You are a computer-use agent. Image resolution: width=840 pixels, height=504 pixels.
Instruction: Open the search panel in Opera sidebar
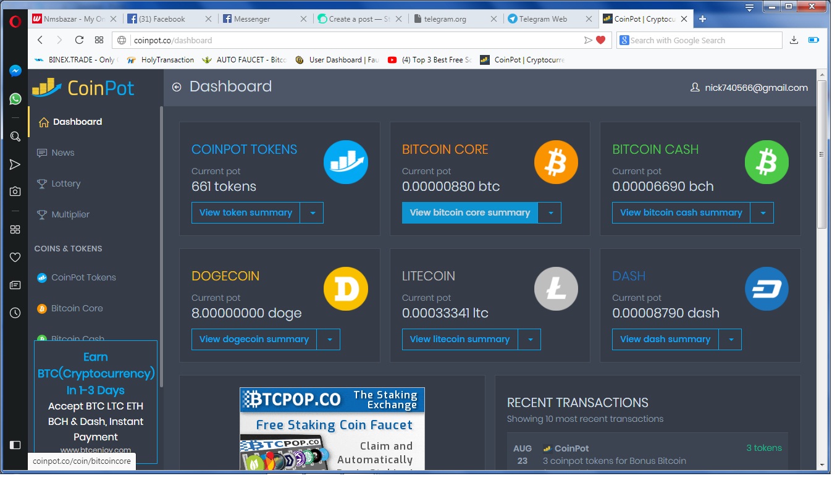point(15,136)
